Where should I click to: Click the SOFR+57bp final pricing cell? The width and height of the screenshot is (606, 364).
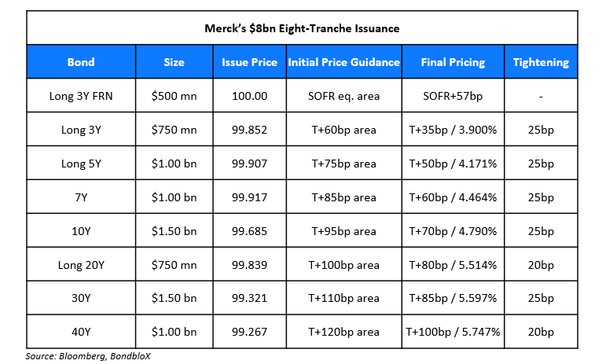coord(453,96)
